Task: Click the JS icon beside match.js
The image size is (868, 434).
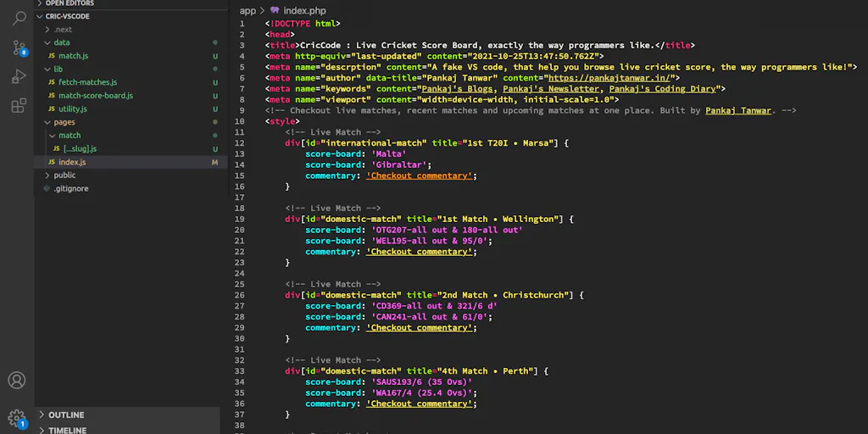Action: (52, 56)
